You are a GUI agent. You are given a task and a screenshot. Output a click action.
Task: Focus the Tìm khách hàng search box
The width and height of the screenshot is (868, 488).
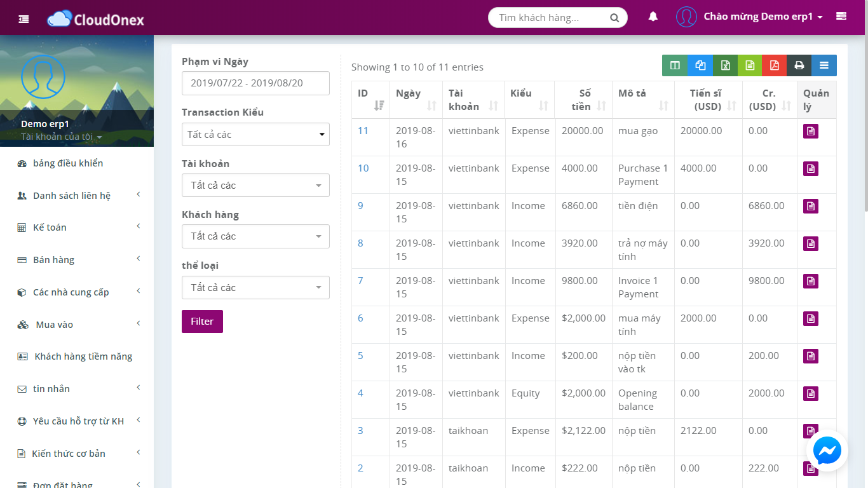pos(550,18)
